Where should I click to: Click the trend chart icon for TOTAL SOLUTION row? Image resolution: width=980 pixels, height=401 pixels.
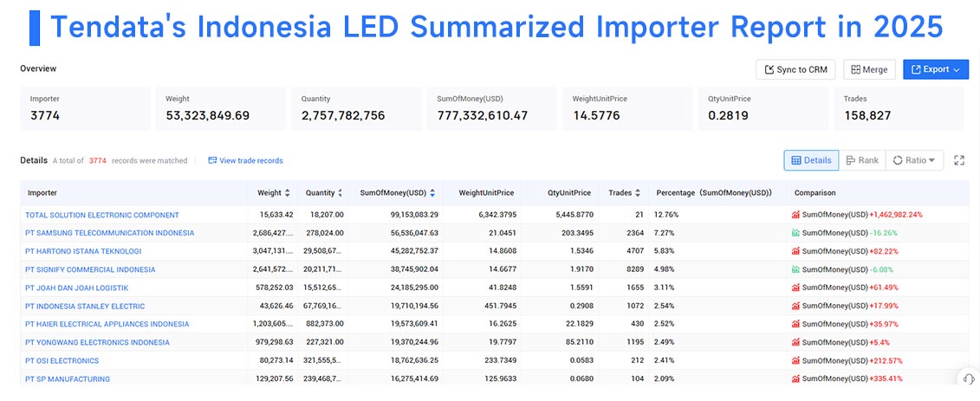795,215
